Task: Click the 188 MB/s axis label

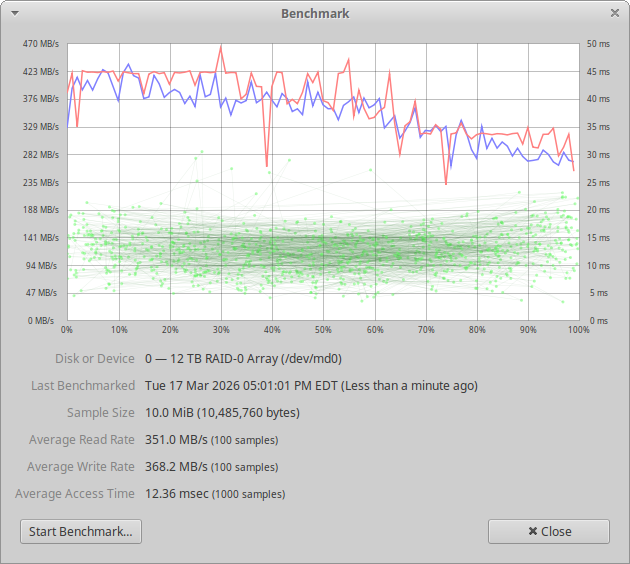Action: click(x=41, y=210)
